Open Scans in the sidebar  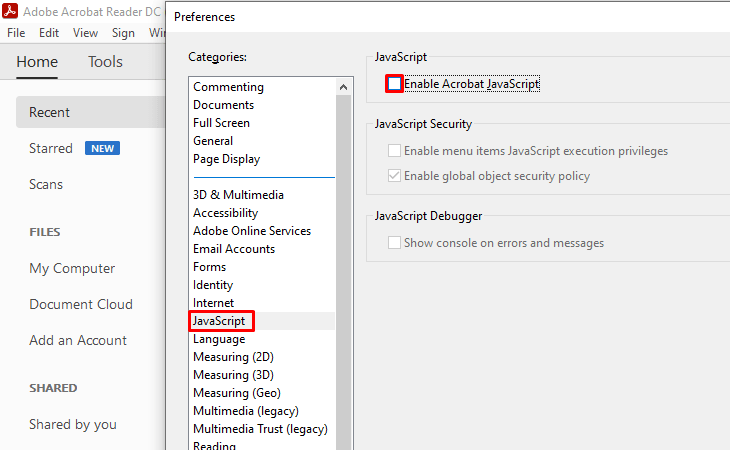coord(46,184)
